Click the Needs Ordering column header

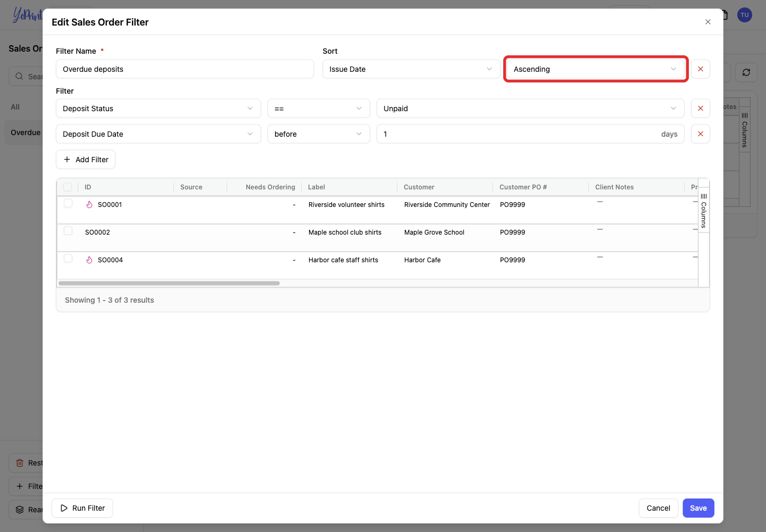[x=270, y=187]
